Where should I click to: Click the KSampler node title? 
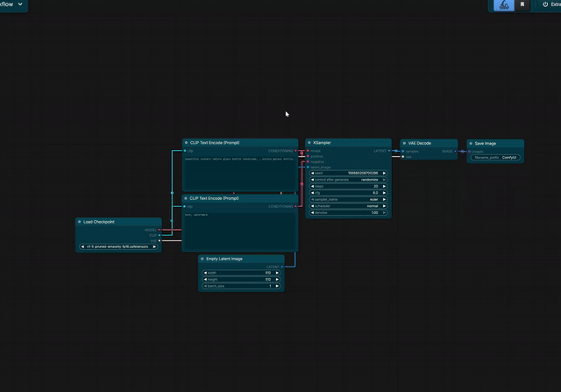pyautogui.click(x=322, y=143)
